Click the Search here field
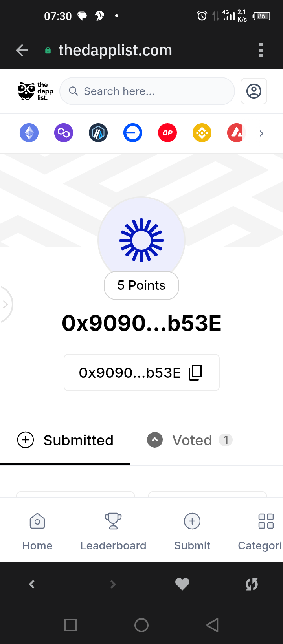The image size is (283, 644). (x=147, y=91)
